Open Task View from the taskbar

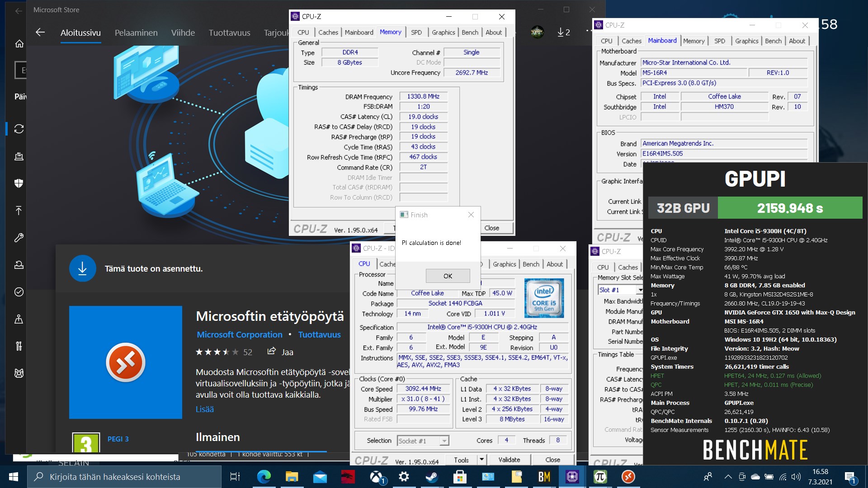pos(235,477)
